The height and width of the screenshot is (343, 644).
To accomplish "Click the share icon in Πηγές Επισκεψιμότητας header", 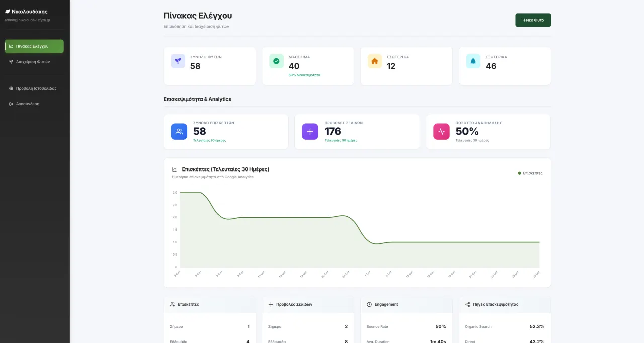I will (x=468, y=304).
